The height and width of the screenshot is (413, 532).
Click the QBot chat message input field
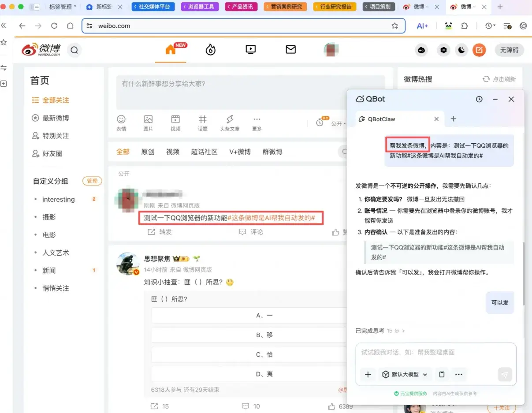click(435, 353)
